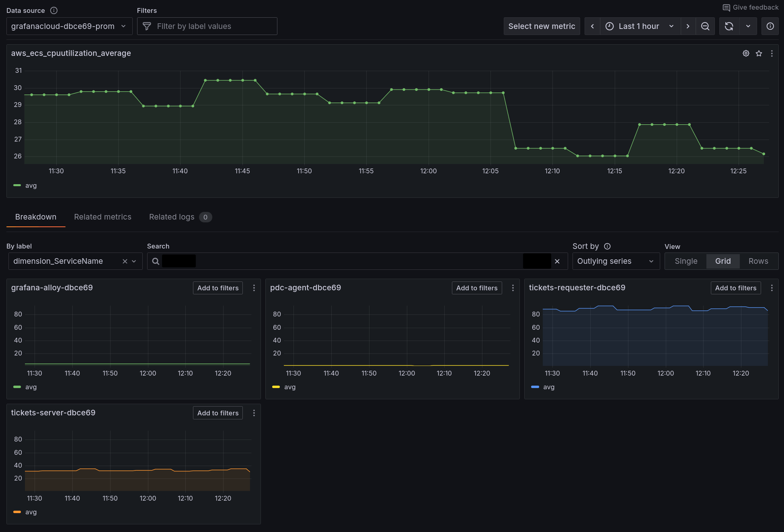Open the Outlying series sort dropdown
The image size is (784, 532).
[616, 261]
